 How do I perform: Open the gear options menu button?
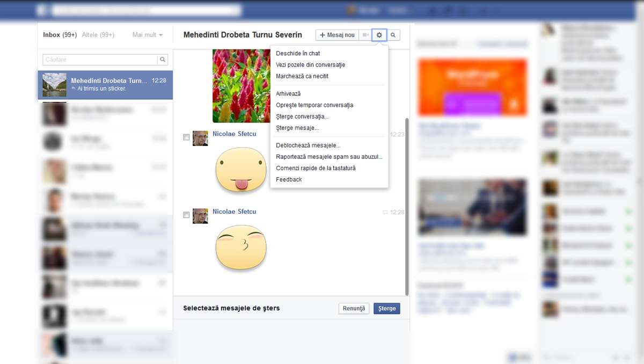point(379,35)
